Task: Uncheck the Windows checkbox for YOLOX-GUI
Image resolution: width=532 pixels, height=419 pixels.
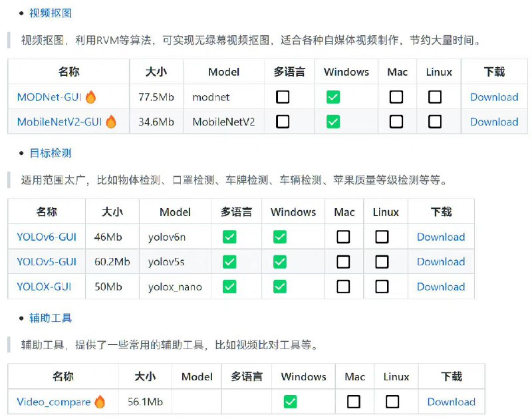Action: (x=280, y=287)
